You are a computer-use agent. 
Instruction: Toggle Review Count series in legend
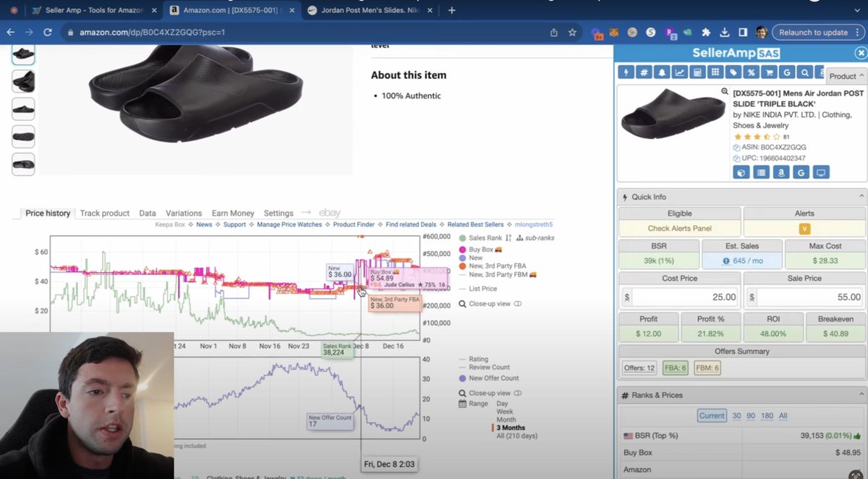tap(485, 368)
